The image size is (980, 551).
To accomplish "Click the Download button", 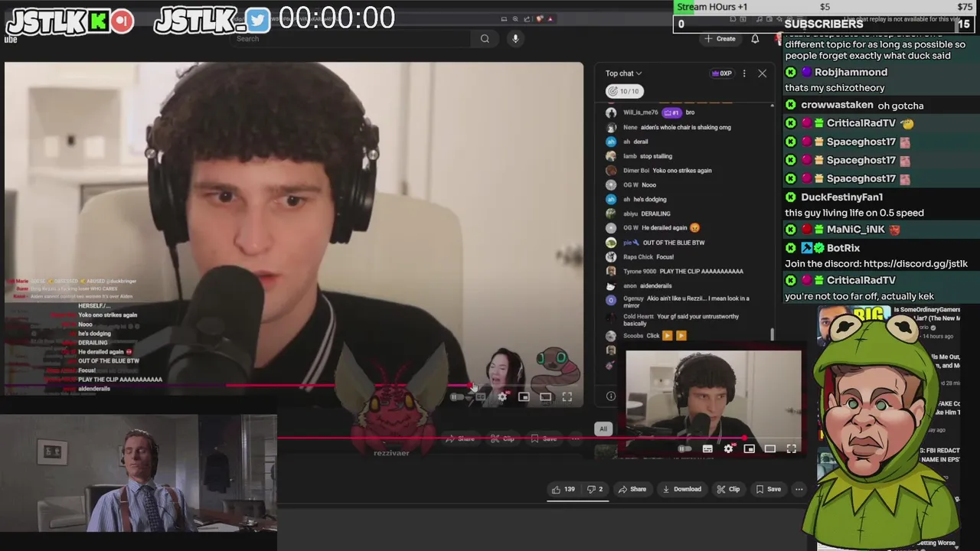I will pos(681,489).
